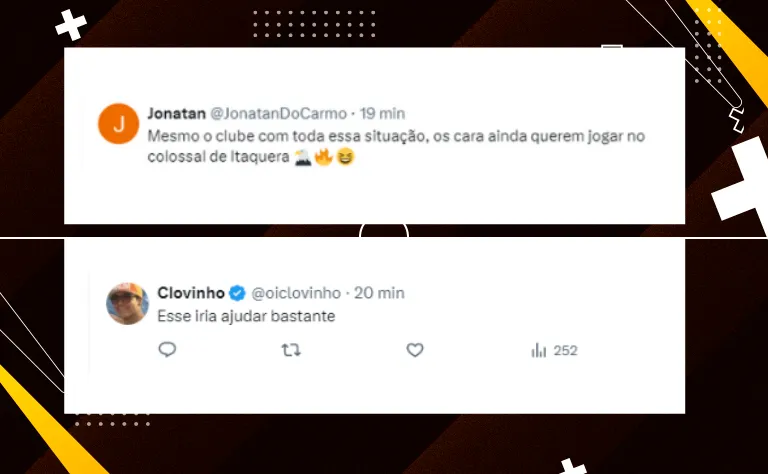Go to the @oiclovinho handle

[x=295, y=293]
